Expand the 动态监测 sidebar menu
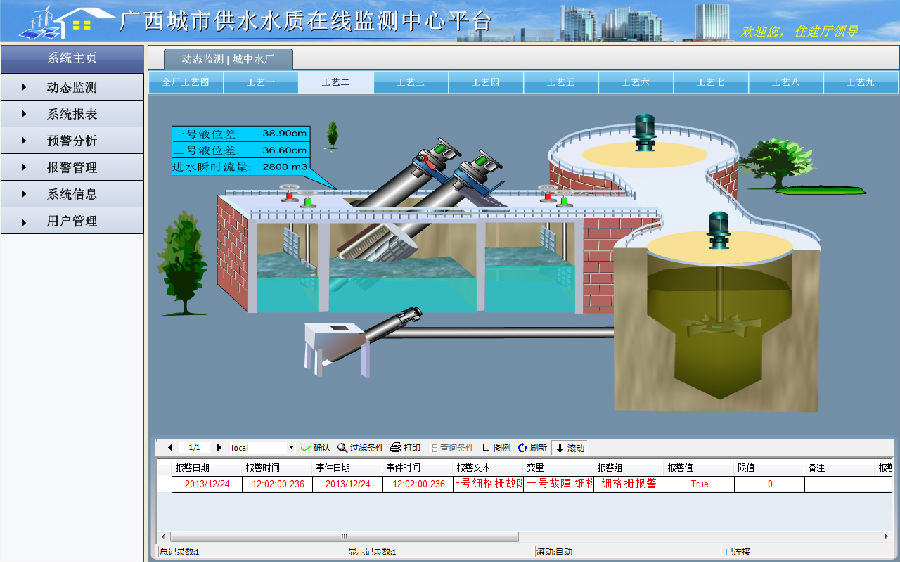Screen dimensions: 900x562 pyautogui.click(x=72, y=88)
